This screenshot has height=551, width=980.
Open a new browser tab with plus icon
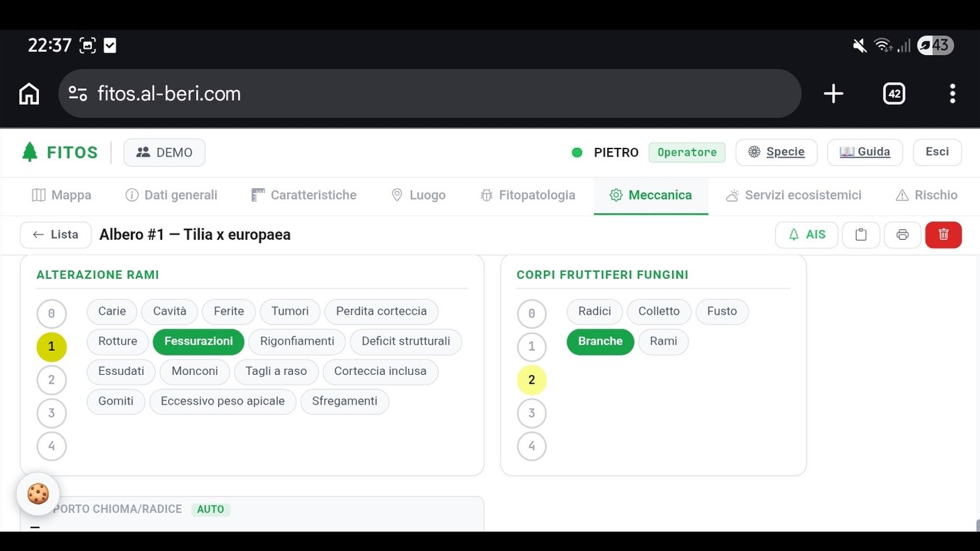(x=833, y=93)
